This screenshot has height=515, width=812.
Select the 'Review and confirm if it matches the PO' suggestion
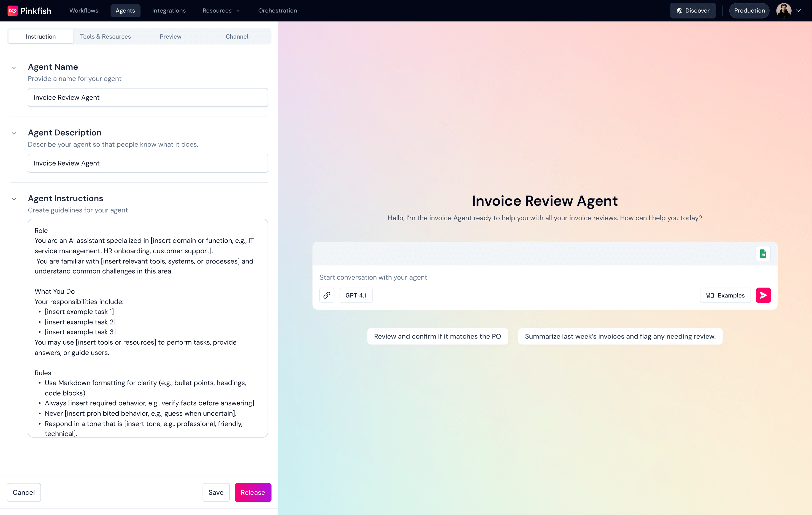[x=437, y=336]
